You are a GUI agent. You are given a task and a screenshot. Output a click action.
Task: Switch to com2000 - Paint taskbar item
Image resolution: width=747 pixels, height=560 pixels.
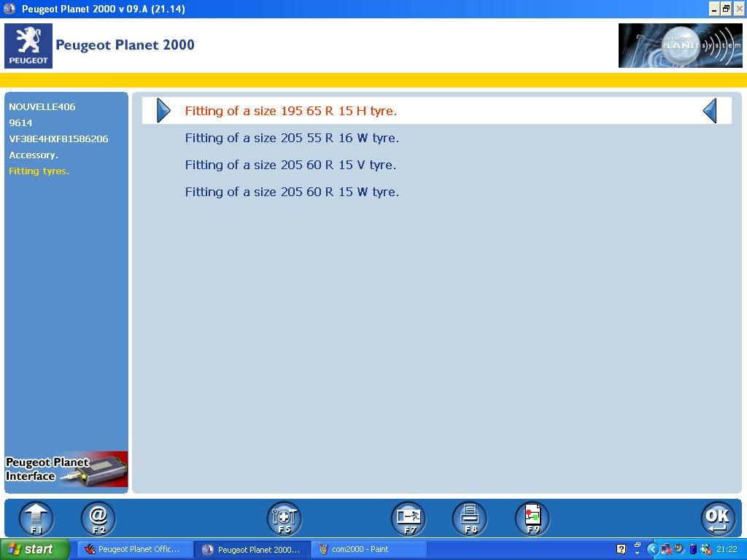coord(368,549)
